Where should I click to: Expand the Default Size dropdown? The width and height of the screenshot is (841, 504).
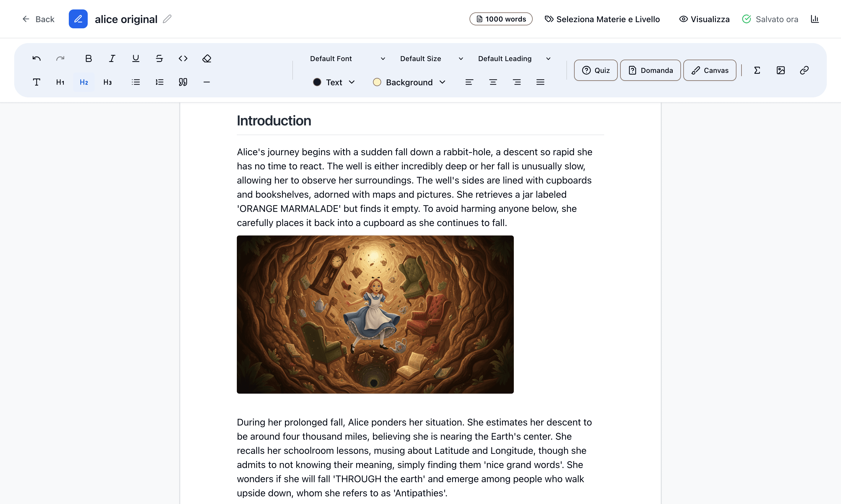[431, 58]
